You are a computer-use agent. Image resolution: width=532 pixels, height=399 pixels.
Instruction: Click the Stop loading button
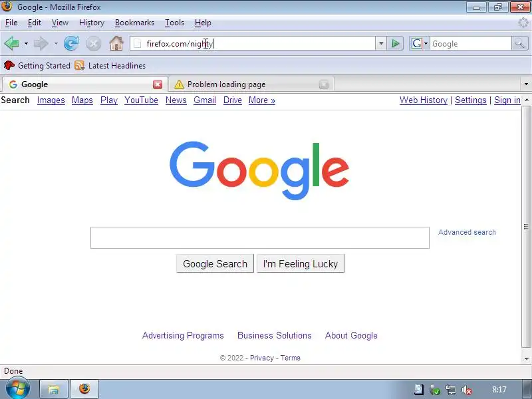(94, 44)
